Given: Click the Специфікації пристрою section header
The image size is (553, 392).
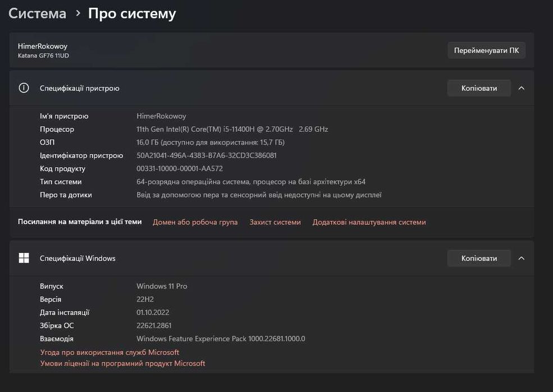Looking at the screenshot, I should coord(79,88).
